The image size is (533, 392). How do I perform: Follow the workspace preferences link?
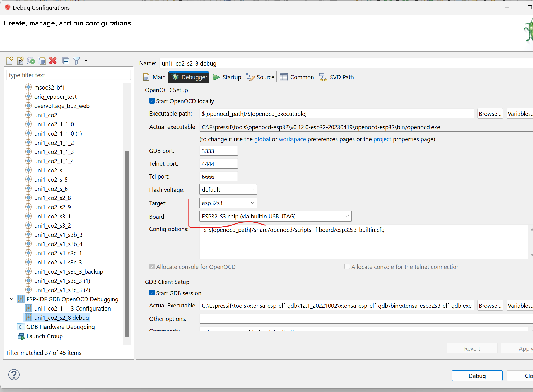tap(292, 139)
